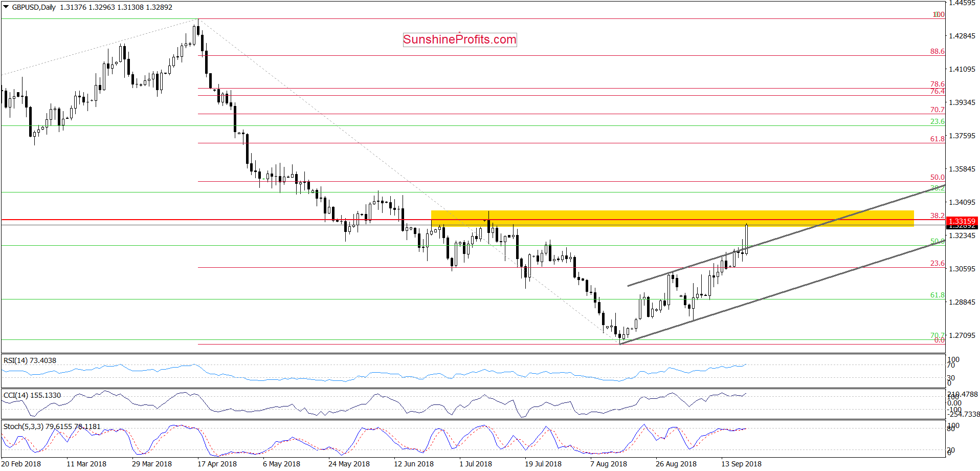Click the 26 Aug 2018 date label

(676, 464)
